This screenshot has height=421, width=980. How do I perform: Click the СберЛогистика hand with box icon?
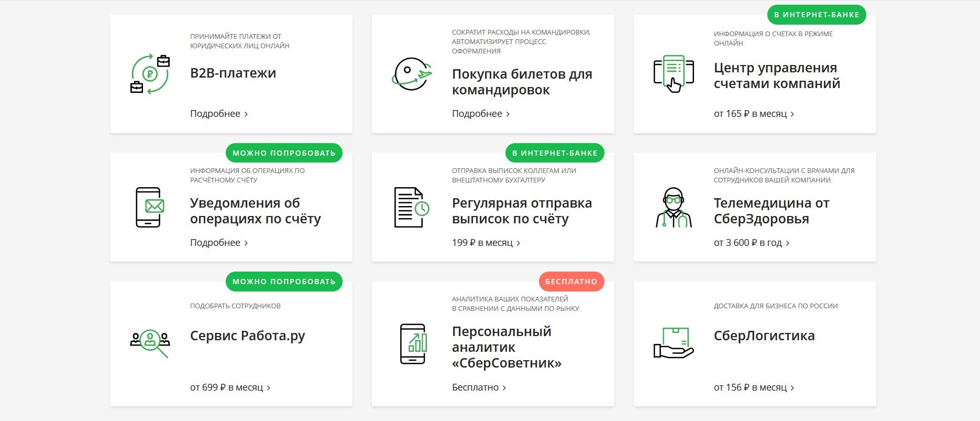pos(674,343)
